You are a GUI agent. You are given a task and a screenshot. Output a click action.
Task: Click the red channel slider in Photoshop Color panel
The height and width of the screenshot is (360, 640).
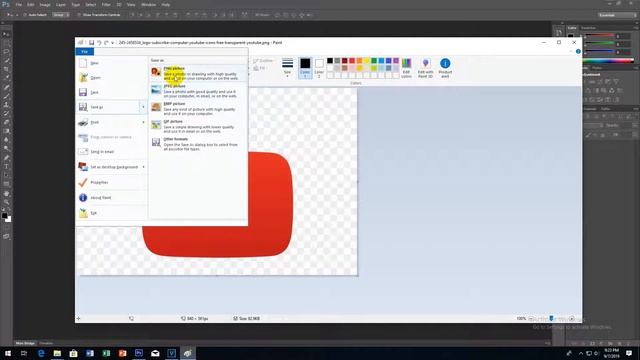click(x=599, y=36)
